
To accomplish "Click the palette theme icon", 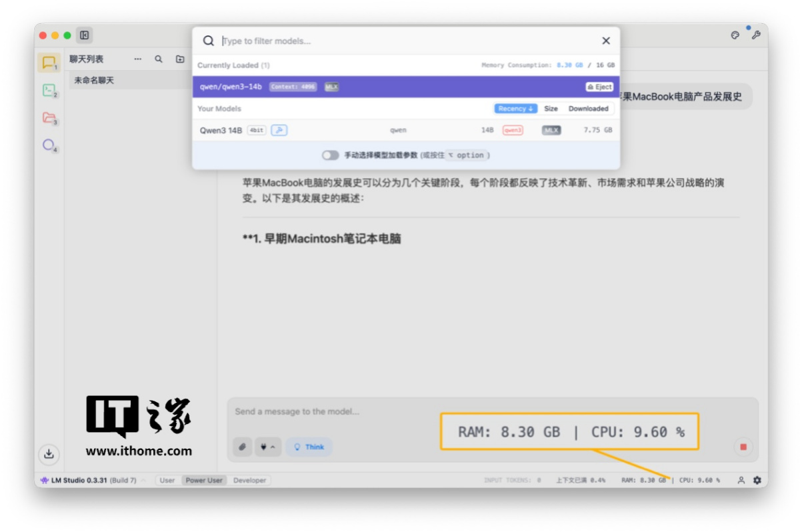I will pos(735,35).
